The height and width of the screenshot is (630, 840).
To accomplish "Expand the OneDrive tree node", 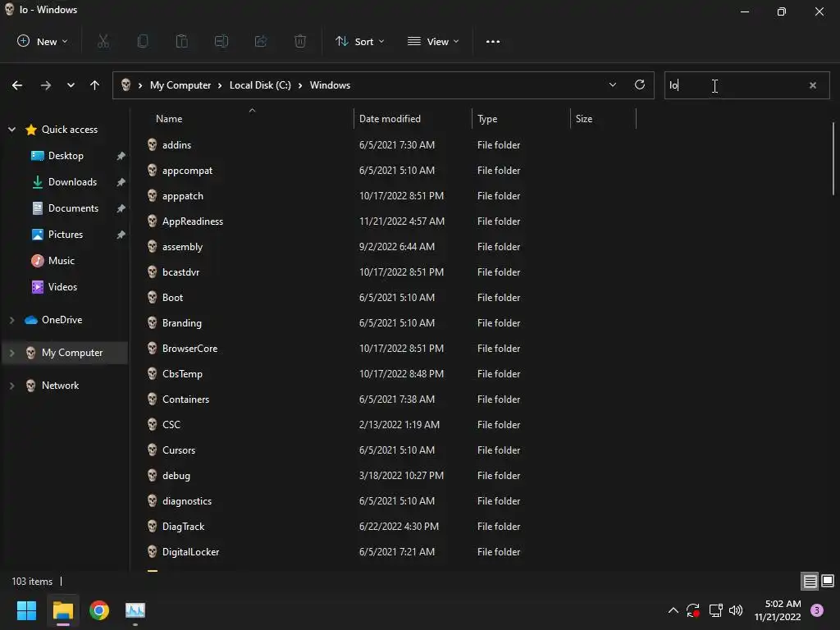I will point(11,320).
